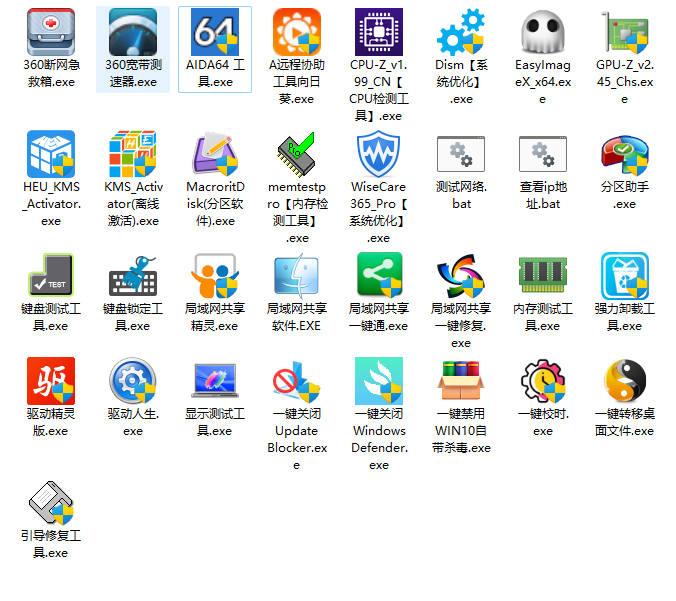Click the label 'WiseCare365_Pro【系统优化】.exe'
The image size is (676, 601).
point(379,212)
